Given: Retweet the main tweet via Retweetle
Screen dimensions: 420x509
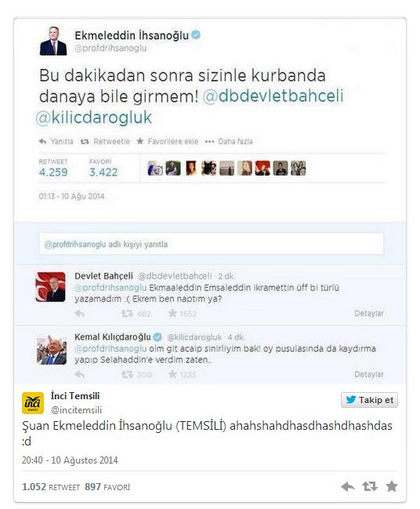Looking at the screenshot, I should tap(105, 141).
